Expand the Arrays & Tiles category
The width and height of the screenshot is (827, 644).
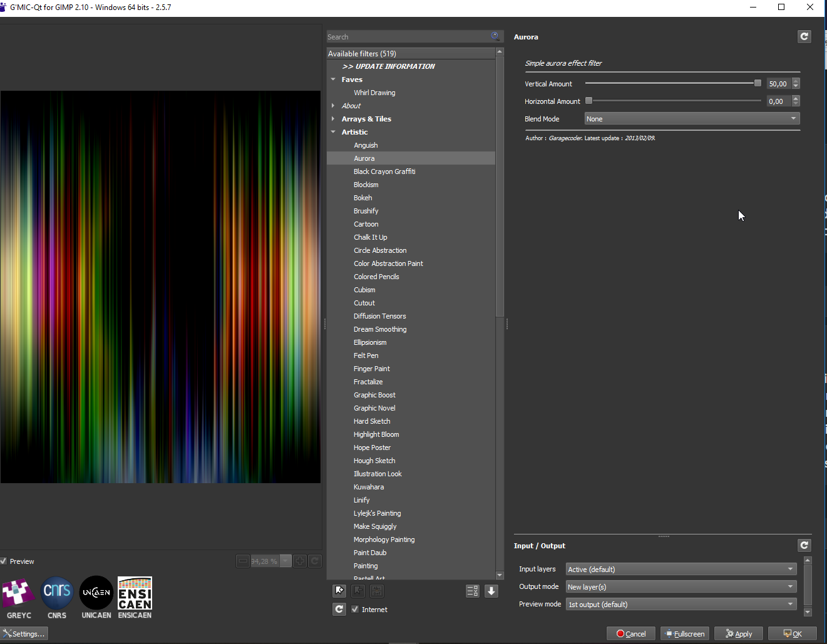(333, 119)
